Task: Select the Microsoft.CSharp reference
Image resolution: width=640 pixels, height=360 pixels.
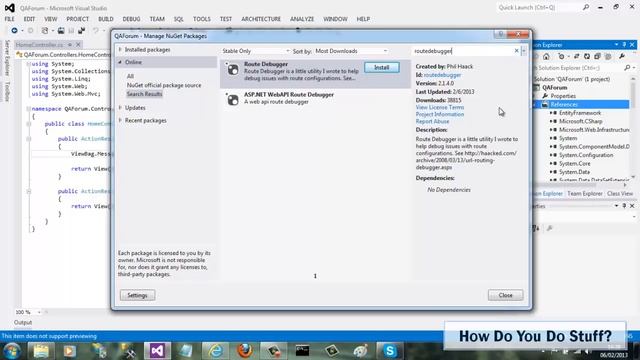Action: pyautogui.click(x=580, y=121)
